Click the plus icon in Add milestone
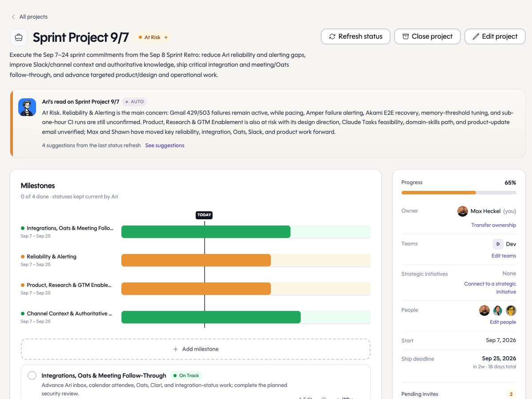Viewport: 532px width, 399px height. coord(175,349)
